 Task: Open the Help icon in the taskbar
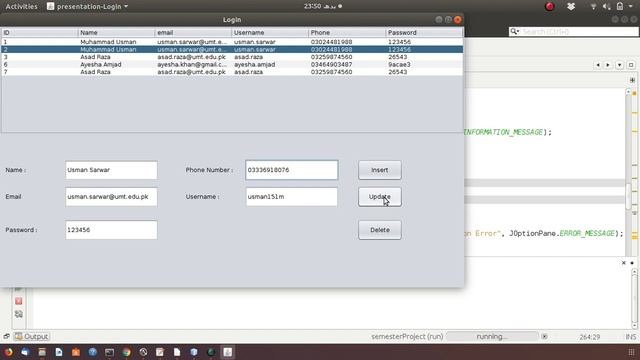93,352
